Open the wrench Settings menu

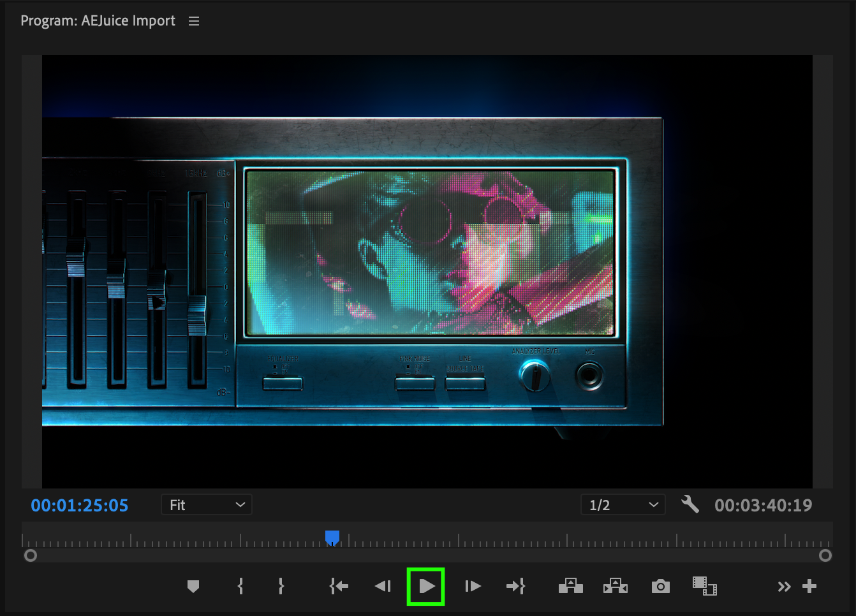(690, 504)
